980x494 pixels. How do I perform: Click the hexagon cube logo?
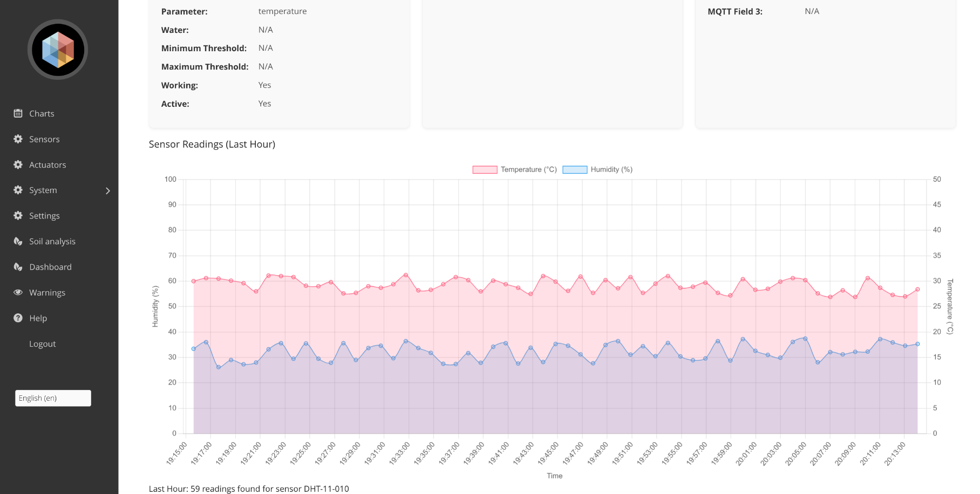[58, 50]
